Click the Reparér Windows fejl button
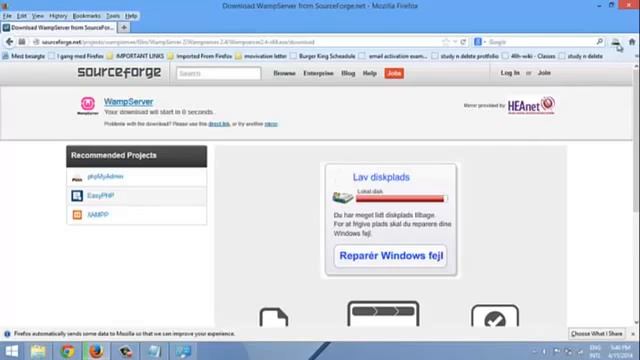640x360 pixels. click(391, 256)
